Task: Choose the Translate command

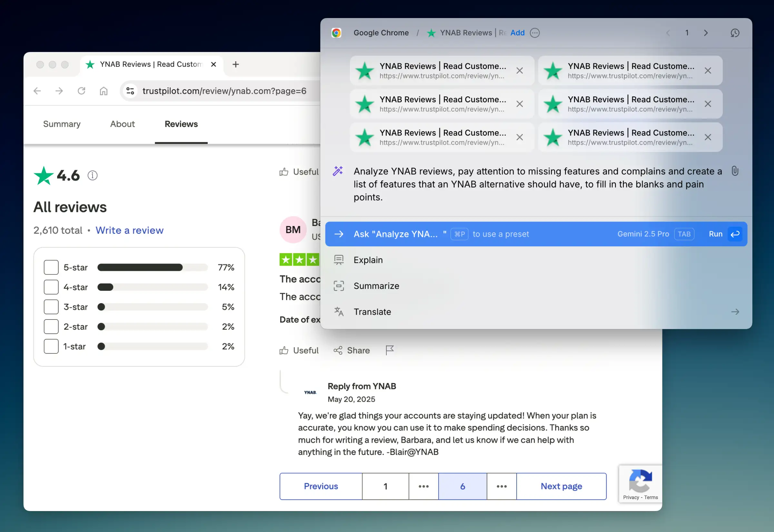Action: click(x=536, y=312)
